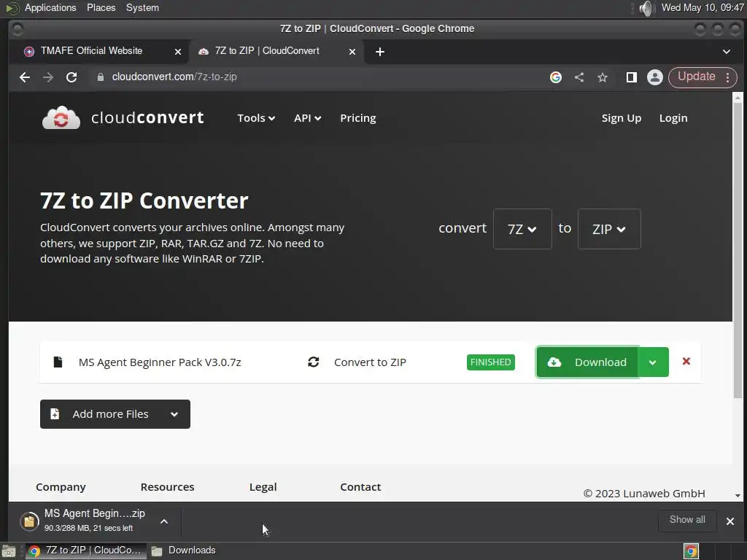Open the Chrome profile avatar
Viewport: 747px width, 560px height.
coord(655,77)
